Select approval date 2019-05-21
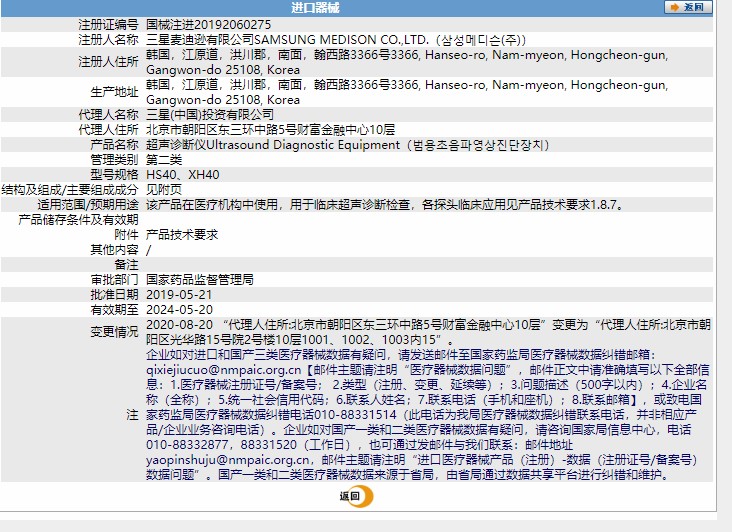Viewport: 732px width, 532px height. (179, 295)
